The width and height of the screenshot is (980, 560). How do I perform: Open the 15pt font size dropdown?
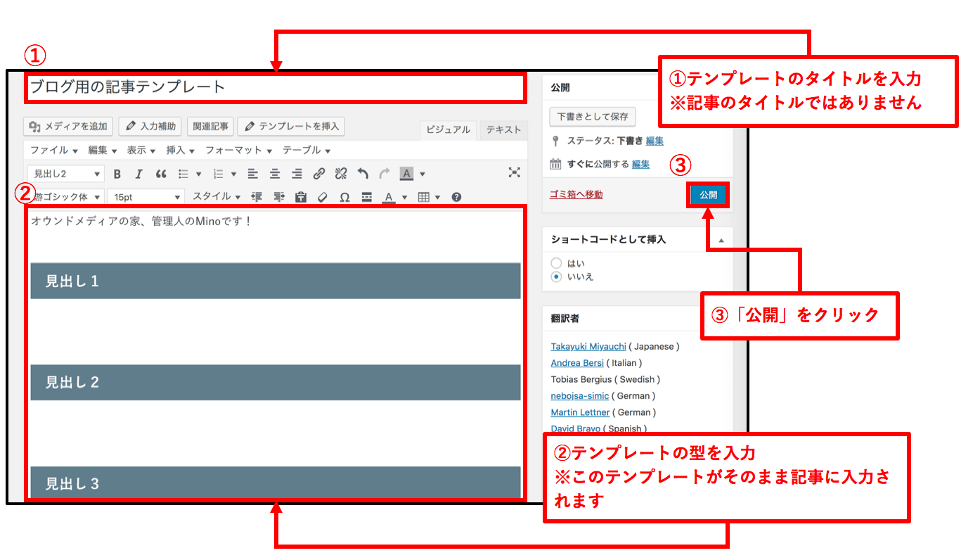[x=146, y=197]
